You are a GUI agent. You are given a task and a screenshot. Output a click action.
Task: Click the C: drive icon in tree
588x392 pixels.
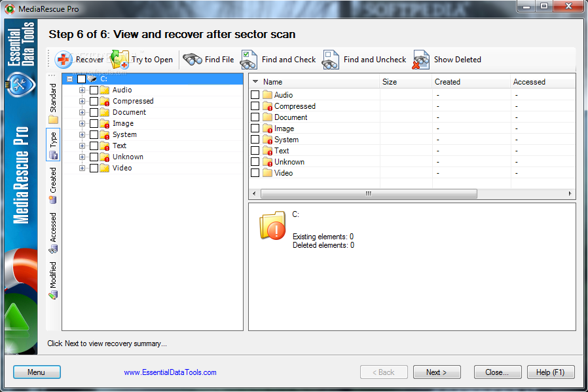pos(92,79)
